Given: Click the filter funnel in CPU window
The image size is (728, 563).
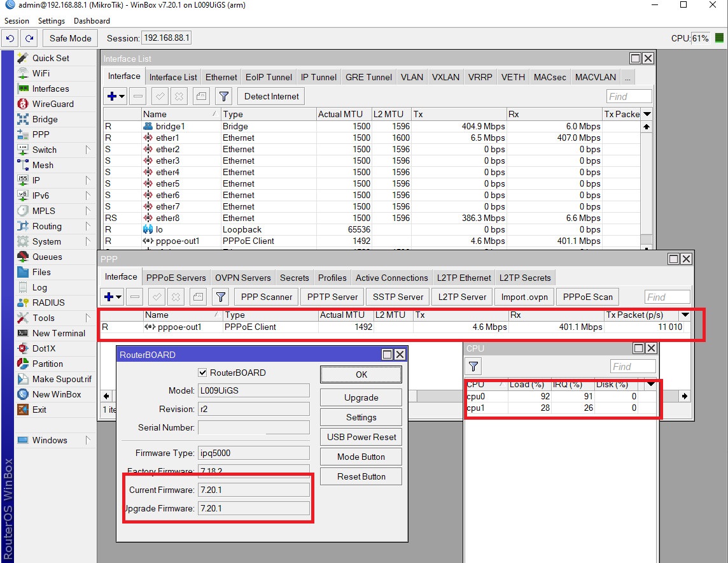Looking at the screenshot, I should click(x=473, y=366).
